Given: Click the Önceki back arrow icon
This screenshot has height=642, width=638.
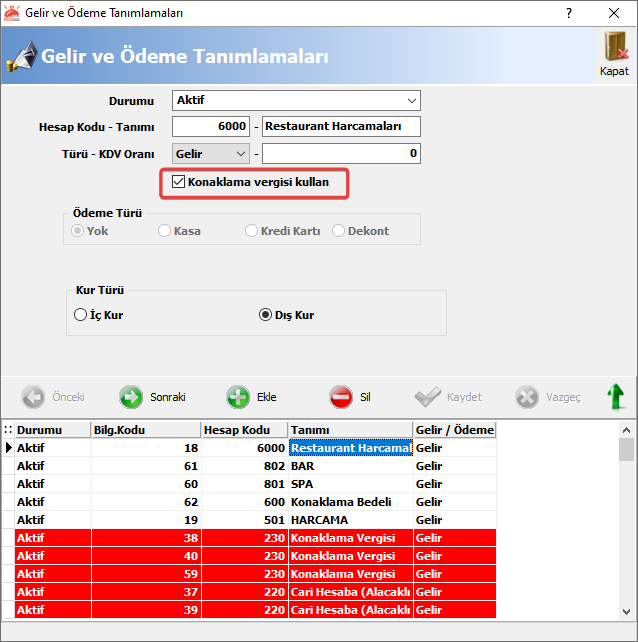Looking at the screenshot, I should pyautogui.click(x=33, y=397).
